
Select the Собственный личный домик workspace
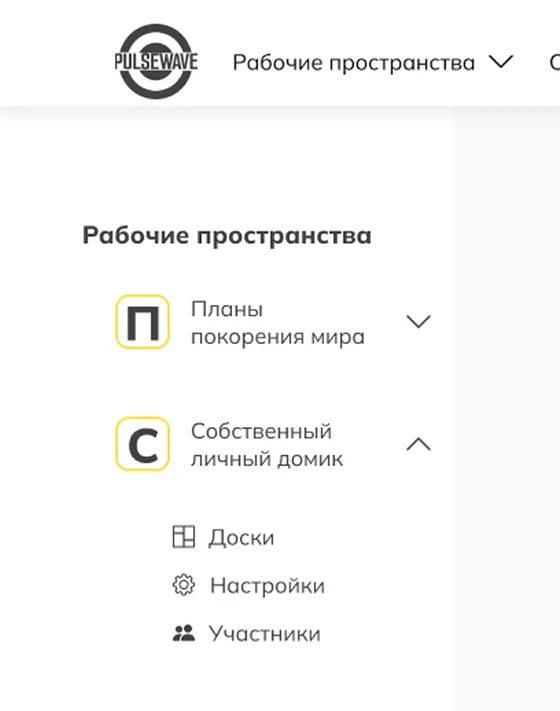pos(267,445)
